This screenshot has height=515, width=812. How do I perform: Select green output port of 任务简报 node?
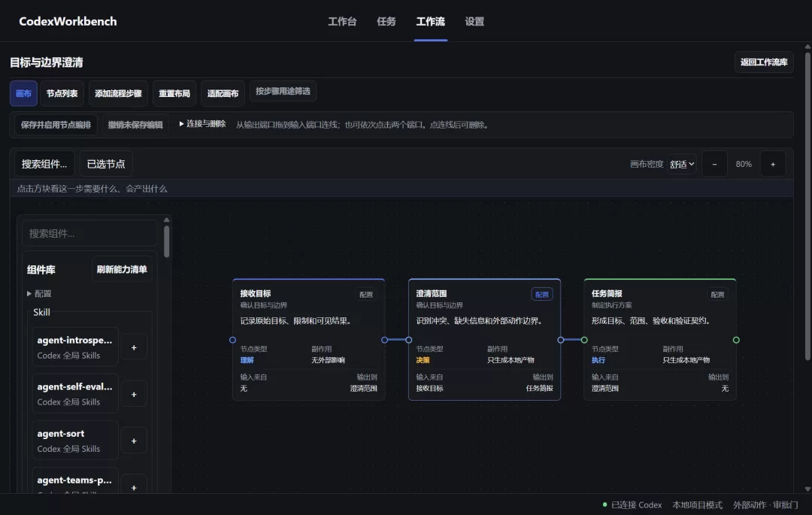coord(736,340)
